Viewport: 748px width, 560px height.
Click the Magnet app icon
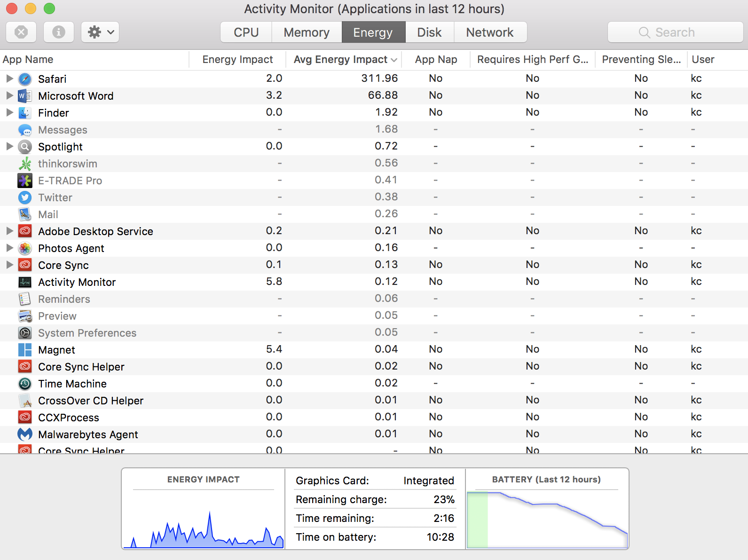click(x=25, y=350)
